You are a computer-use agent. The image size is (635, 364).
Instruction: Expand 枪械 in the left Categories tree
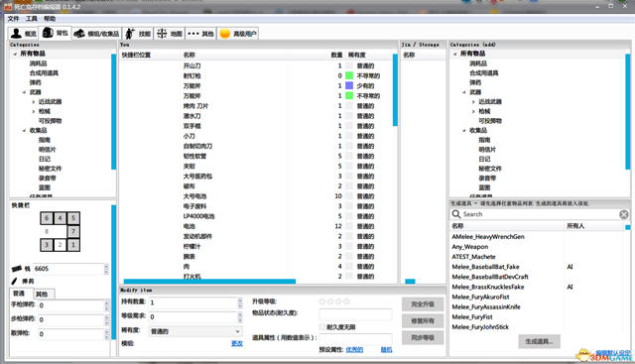tap(33, 111)
